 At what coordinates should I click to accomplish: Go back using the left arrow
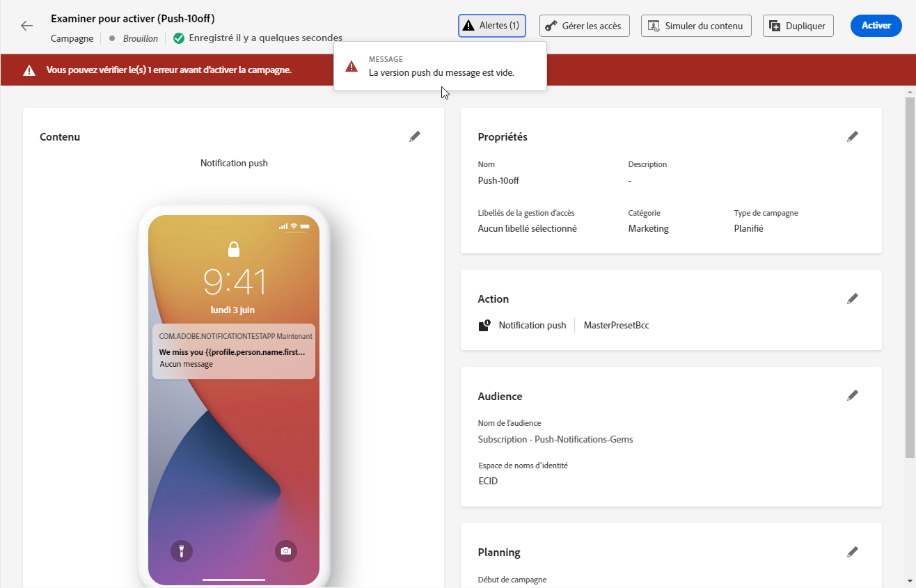[x=26, y=26]
